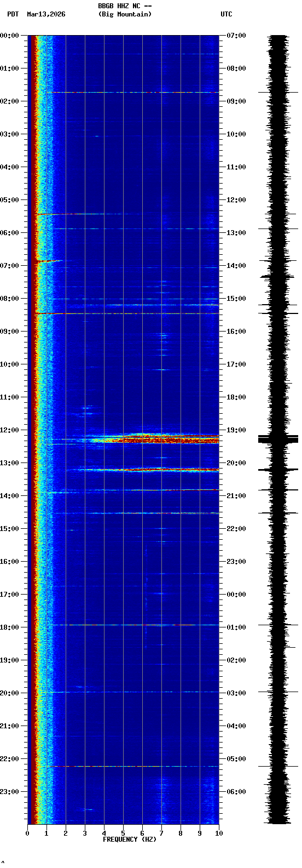Image resolution: width=302 pixels, height=868 pixels.
Task: Click the large seismogram spike near 19:00 UTC
Action: [x=278, y=438]
